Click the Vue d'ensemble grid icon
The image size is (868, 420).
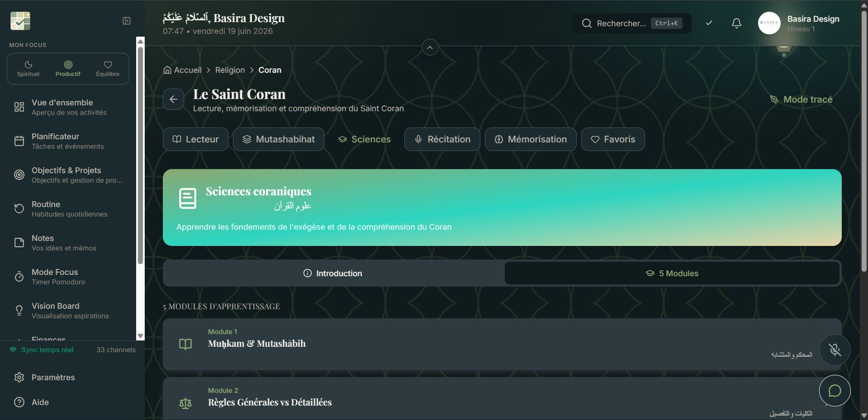click(19, 107)
